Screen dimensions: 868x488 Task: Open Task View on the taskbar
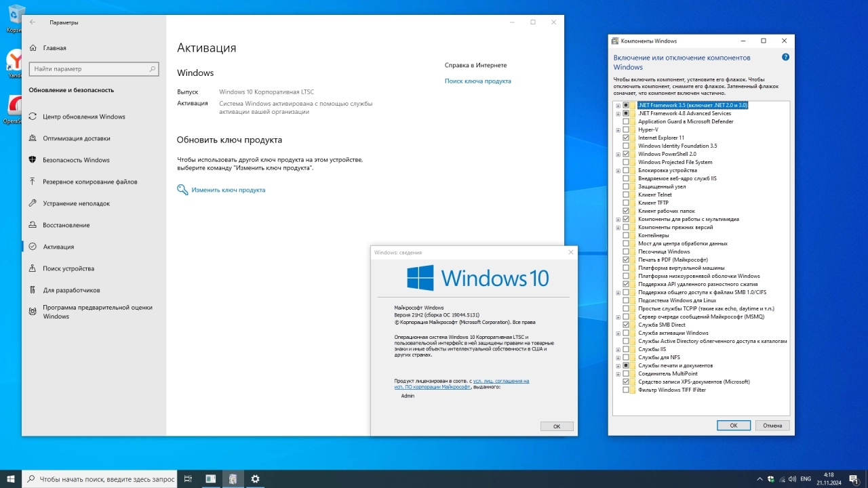click(x=188, y=479)
